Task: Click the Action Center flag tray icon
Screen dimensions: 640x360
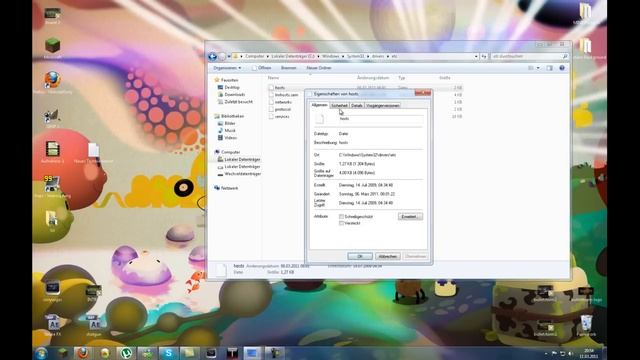Action: tap(554, 353)
